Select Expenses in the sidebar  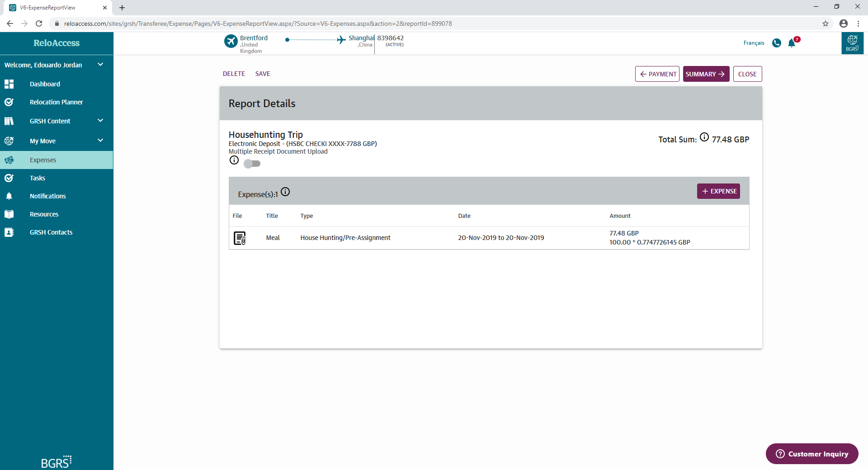57,160
